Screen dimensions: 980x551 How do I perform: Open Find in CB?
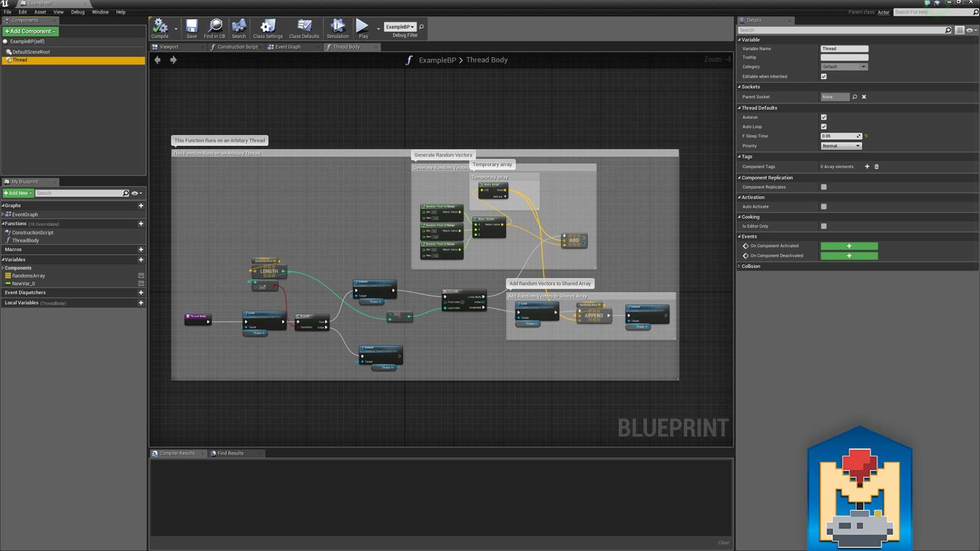pyautogui.click(x=214, y=29)
